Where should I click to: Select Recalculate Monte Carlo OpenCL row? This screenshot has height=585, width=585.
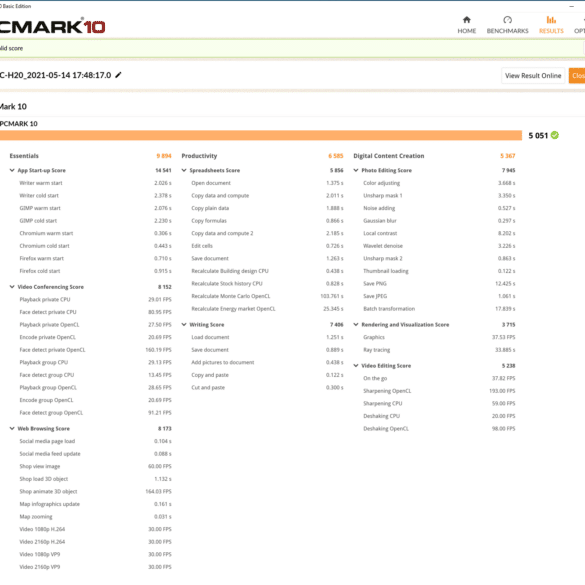pyautogui.click(x=267, y=296)
